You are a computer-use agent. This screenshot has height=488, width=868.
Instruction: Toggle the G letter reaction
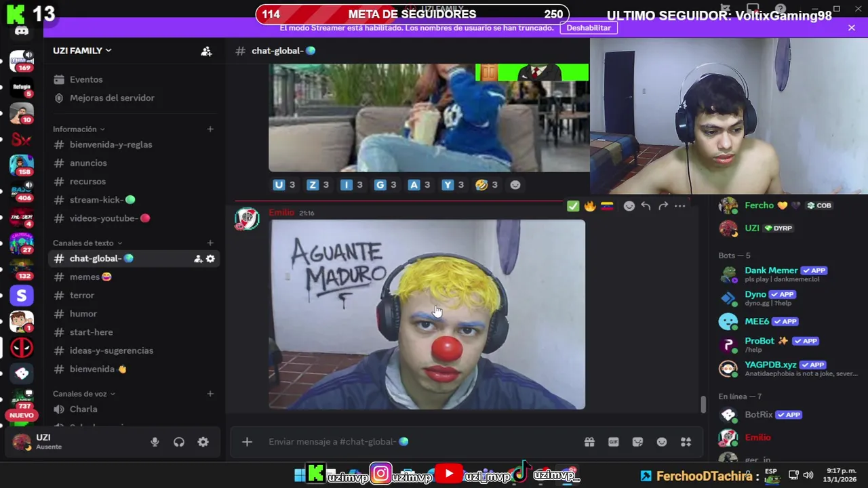click(x=386, y=184)
